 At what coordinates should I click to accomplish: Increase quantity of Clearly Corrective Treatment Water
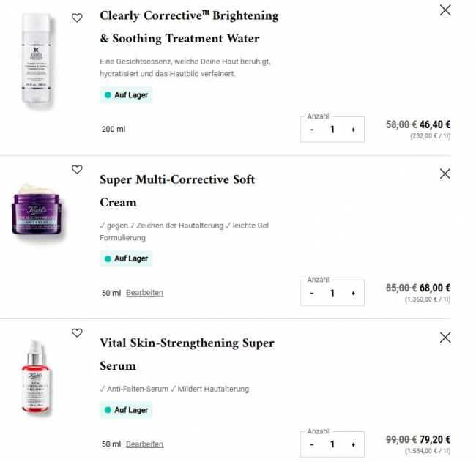(x=353, y=130)
